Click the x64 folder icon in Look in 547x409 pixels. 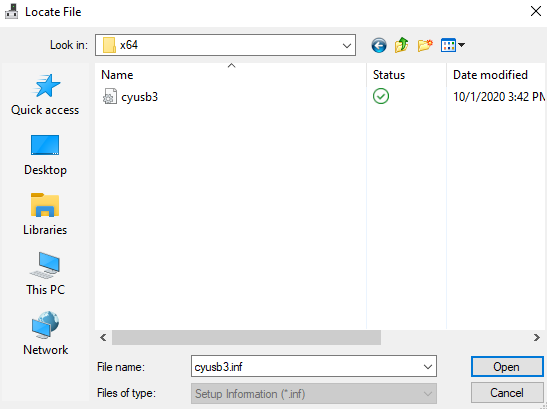click(x=109, y=45)
